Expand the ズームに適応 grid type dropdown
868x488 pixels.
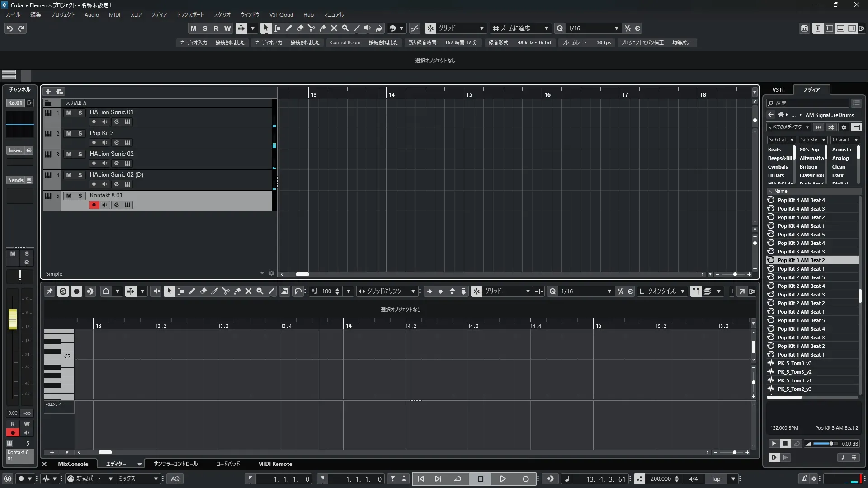pos(546,28)
